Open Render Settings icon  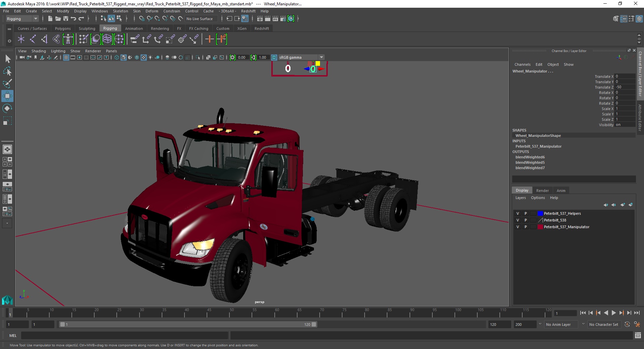click(x=283, y=19)
